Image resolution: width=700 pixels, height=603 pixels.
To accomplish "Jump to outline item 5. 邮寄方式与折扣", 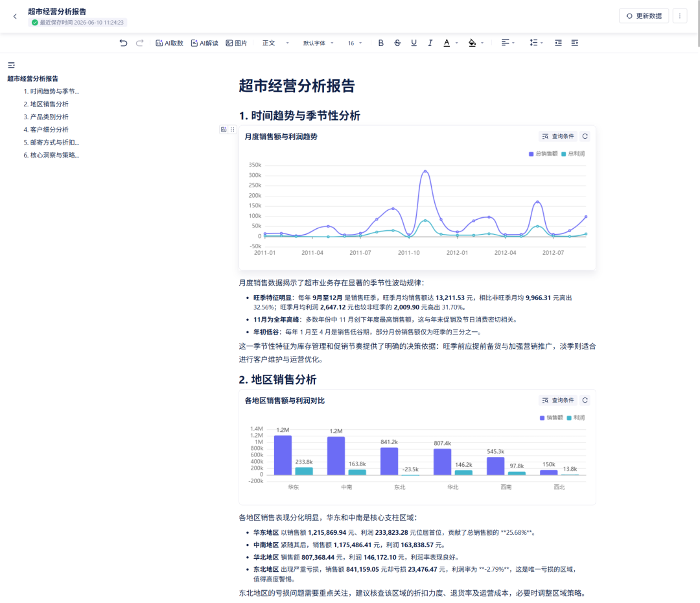I will coord(51,143).
